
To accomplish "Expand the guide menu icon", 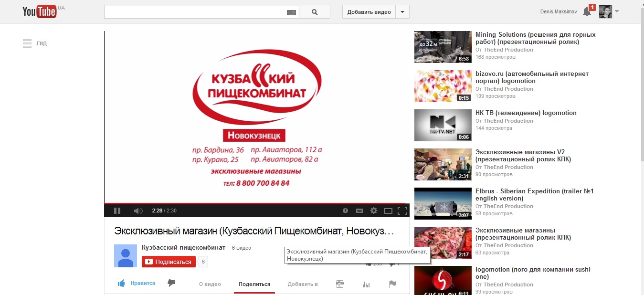I will coord(27,43).
